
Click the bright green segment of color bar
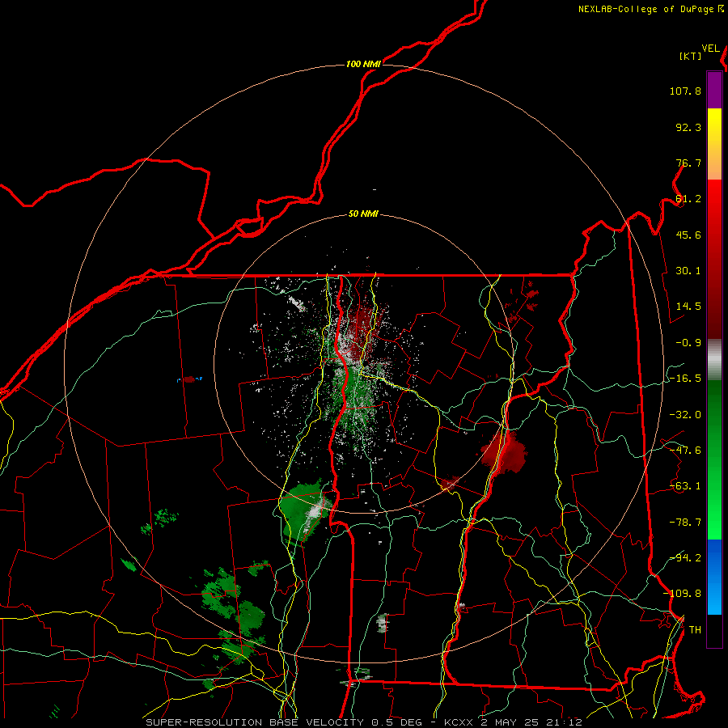714,459
